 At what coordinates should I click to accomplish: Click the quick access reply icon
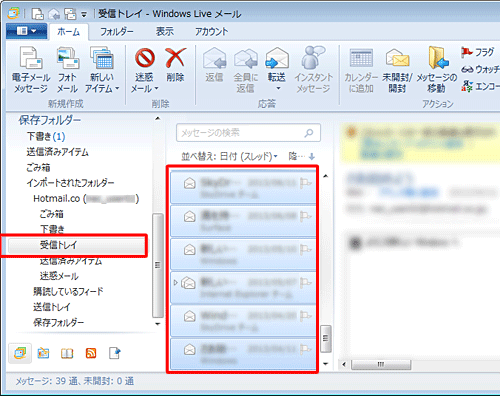click(54, 14)
